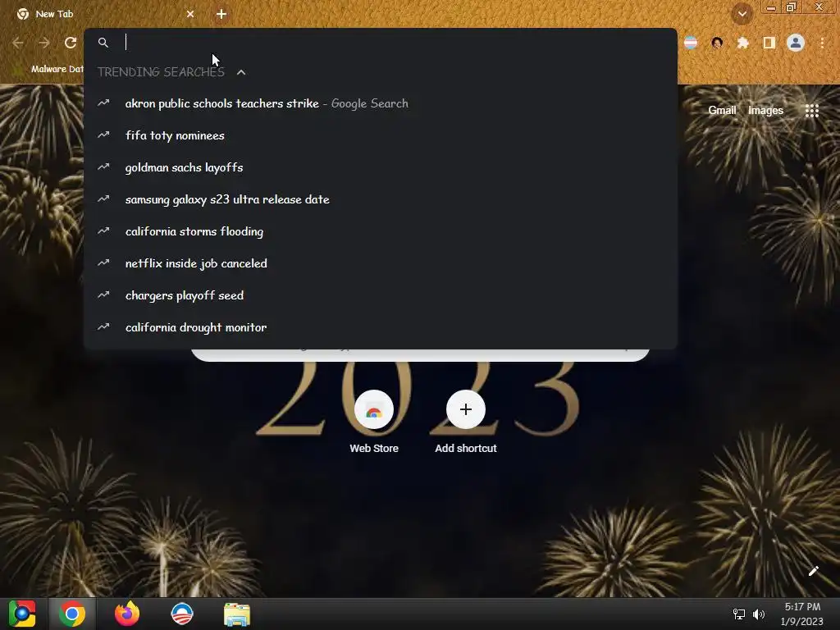Open the tab search dropdown arrow
This screenshot has width=840, height=630.
(742, 14)
